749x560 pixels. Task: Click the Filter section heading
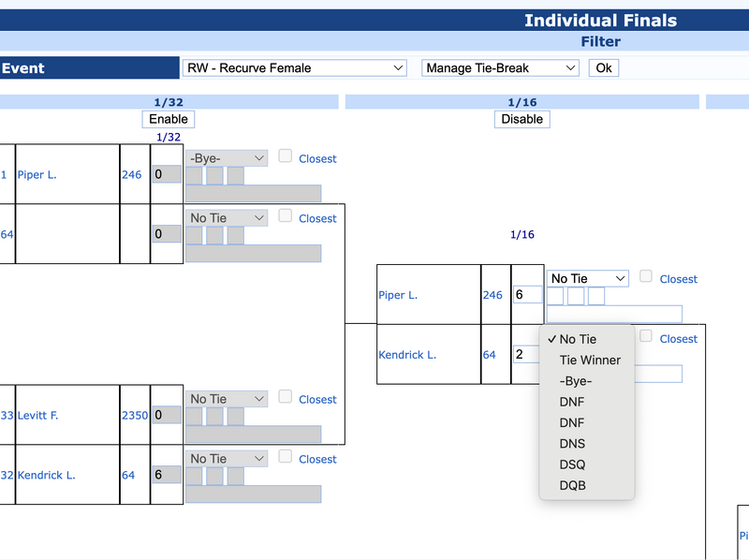(x=600, y=41)
